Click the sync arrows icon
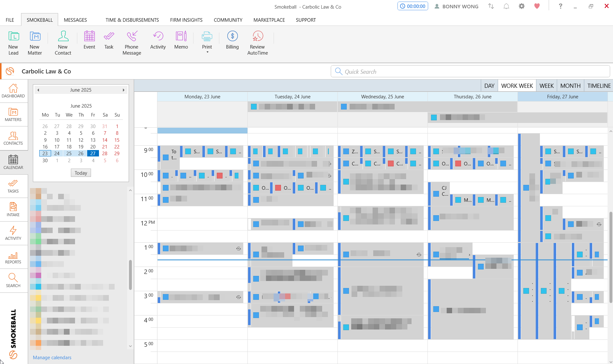613x364 pixels. 491,6
